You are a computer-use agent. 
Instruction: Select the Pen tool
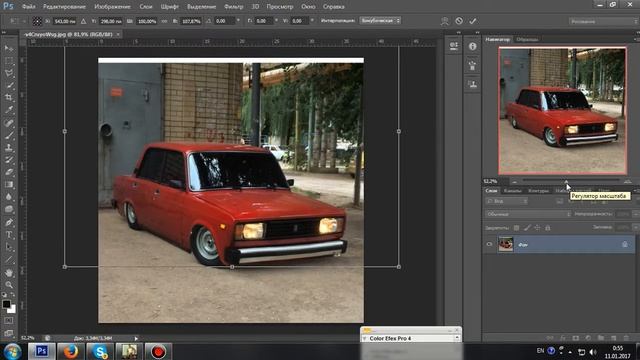tap(9, 222)
